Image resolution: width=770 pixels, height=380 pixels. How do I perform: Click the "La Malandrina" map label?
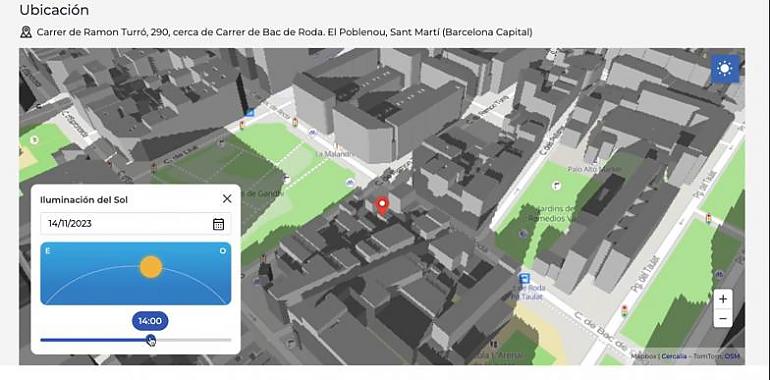(334, 154)
